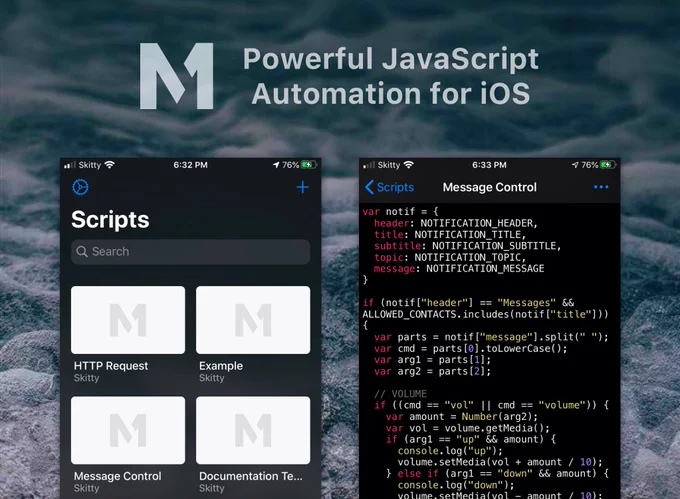Click the line 'var cmd = parts[0].toLowerCase();'
The width and height of the screenshot is (680, 499).
tap(471, 349)
